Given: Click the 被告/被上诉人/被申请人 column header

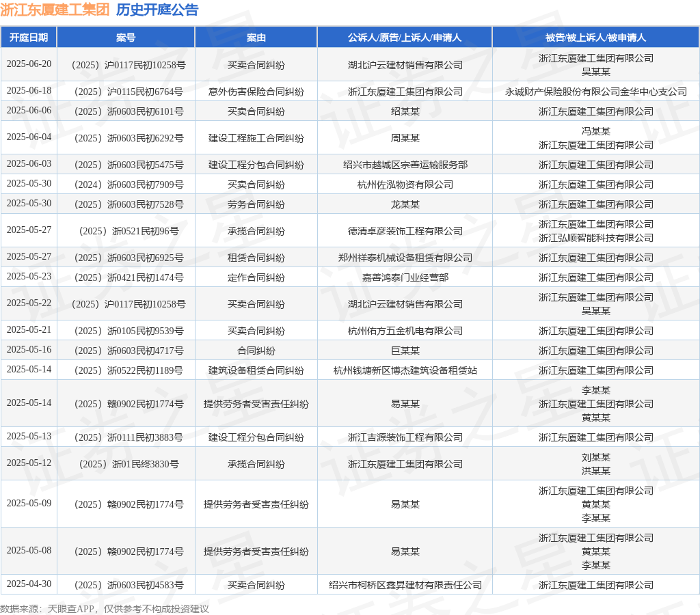Looking at the screenshot, I should (x=595, y=38).
